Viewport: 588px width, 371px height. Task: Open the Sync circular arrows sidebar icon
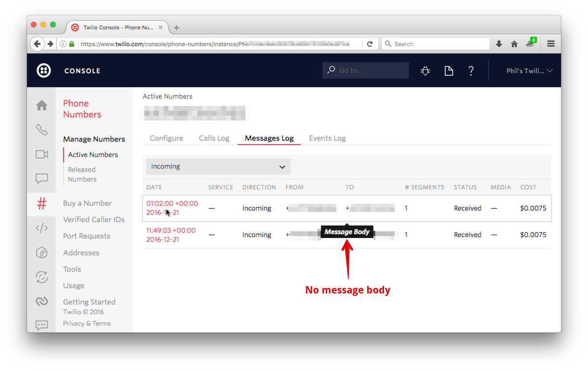click(x=42, y=277)
